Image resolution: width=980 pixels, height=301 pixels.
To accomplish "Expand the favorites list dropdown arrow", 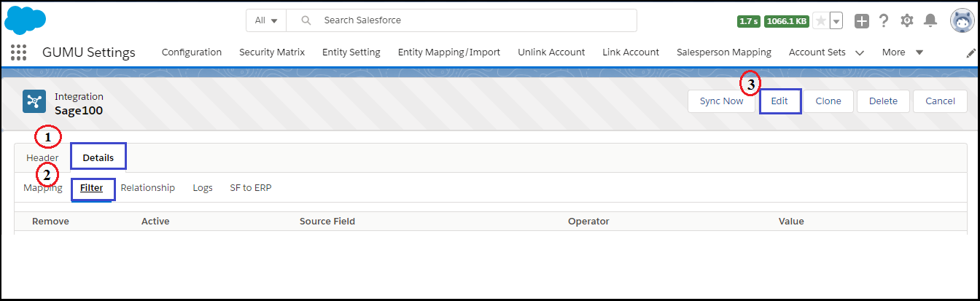I will pyautogui.click(x=836, y=21).
